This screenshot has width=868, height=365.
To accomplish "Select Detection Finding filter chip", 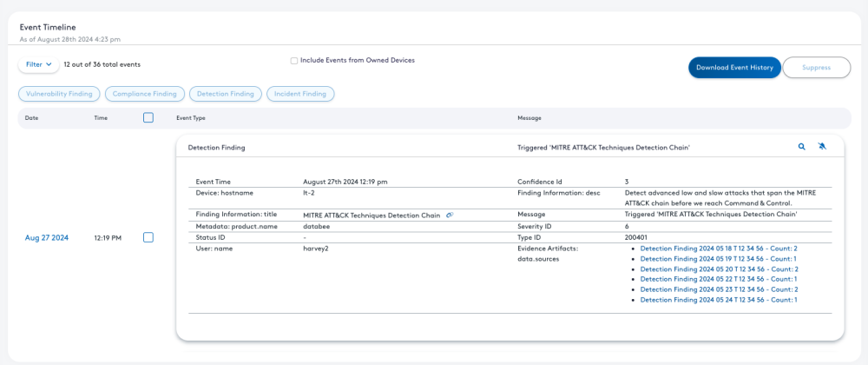I will pos(226,94).
